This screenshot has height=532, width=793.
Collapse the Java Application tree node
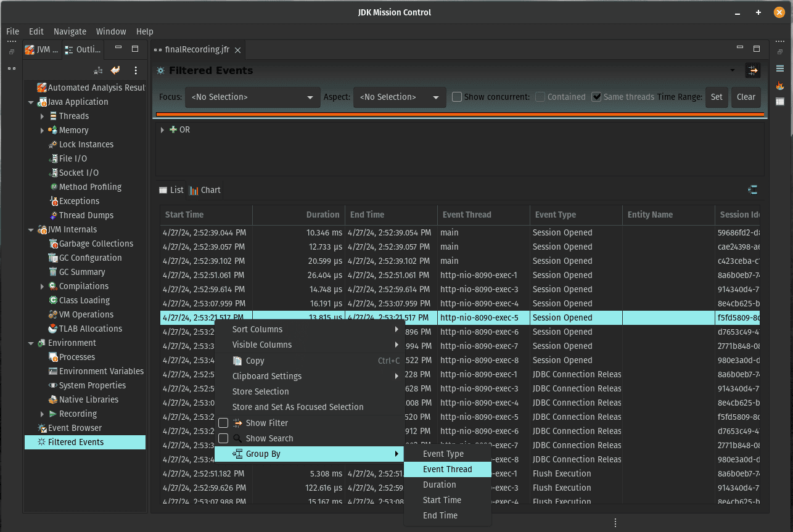[x=31, y=102]
